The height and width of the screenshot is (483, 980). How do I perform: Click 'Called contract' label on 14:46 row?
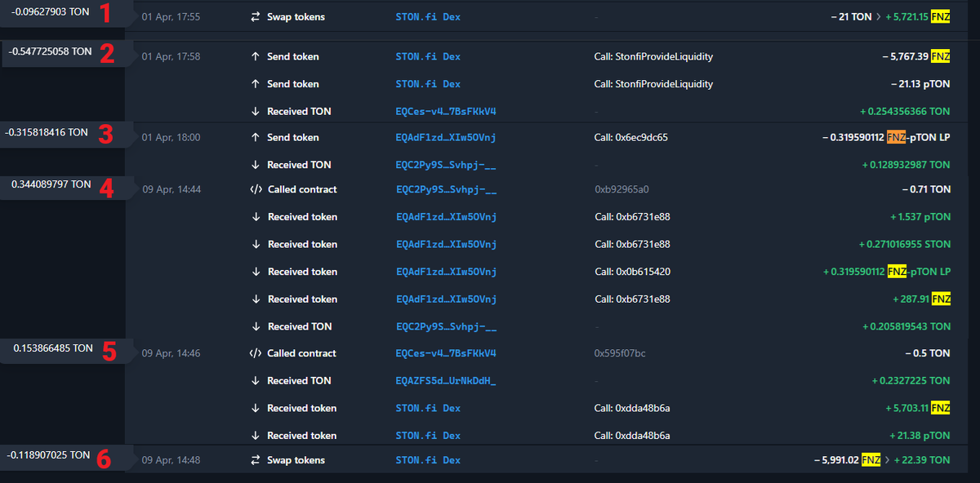[302, 353]
